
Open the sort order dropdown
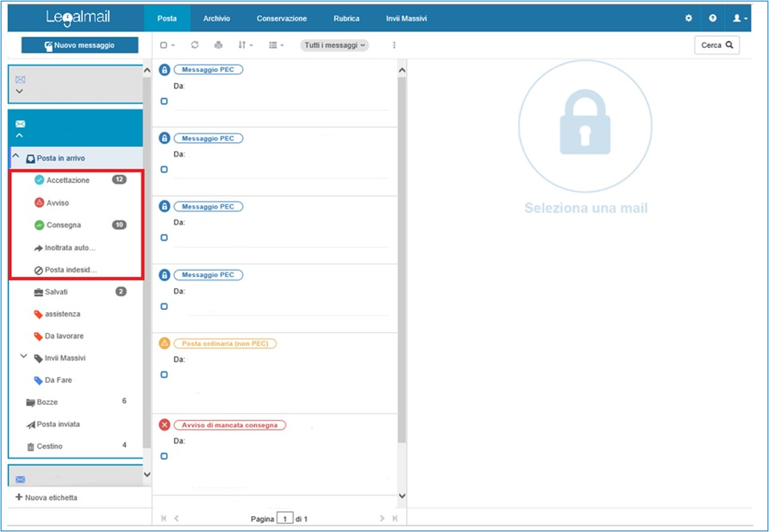point(245,46)
